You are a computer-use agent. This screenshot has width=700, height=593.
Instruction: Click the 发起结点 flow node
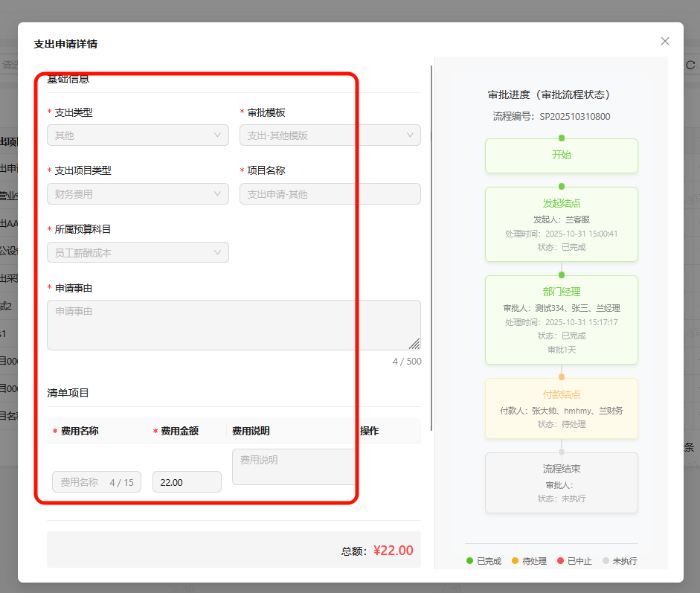[x=562, y=224]
